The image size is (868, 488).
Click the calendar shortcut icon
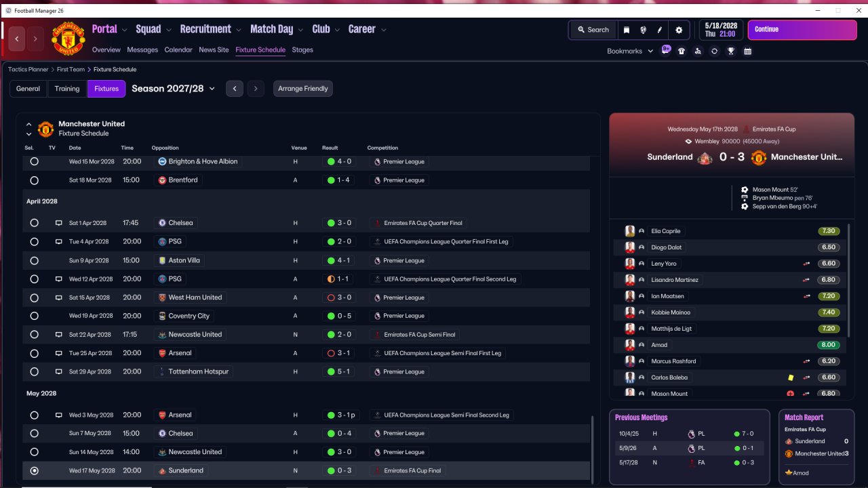[747, 51]
